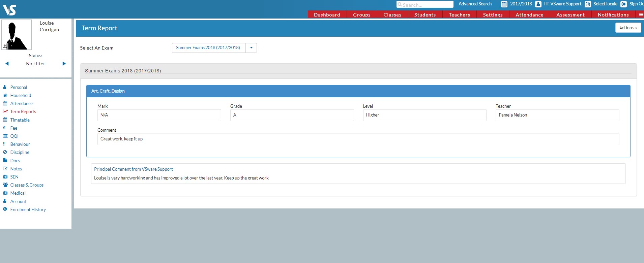Click the Term Reports chart icon
This screenshot has height=263, width=644.
(x=5, y=111)
